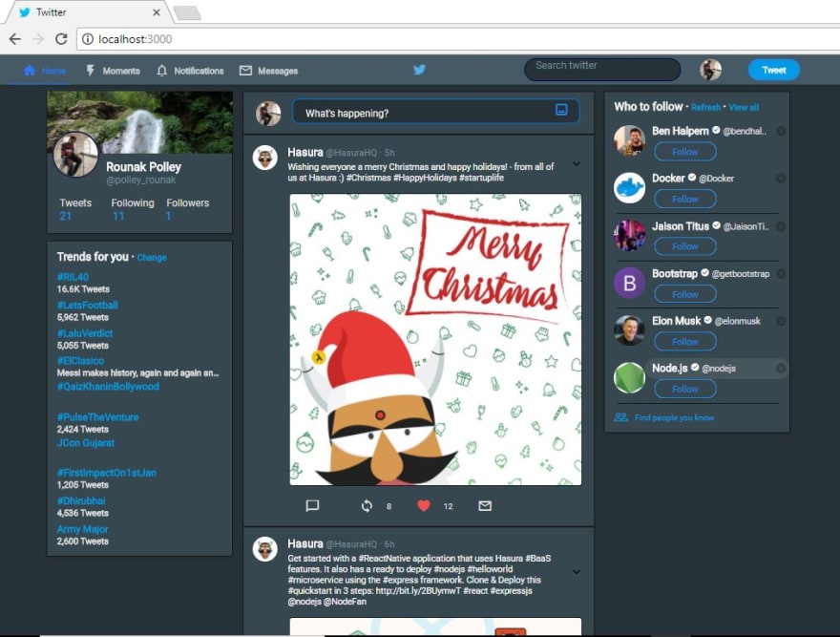Expand the ReactNative tweet options chevron
This screenshot has height=637, width=840.
click(x=576, y=572)
